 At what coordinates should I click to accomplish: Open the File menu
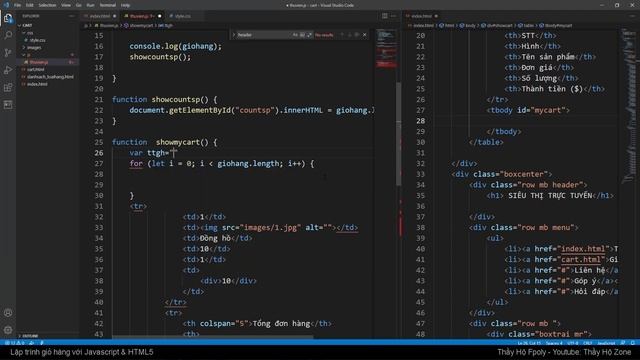[x=18, y=5]
